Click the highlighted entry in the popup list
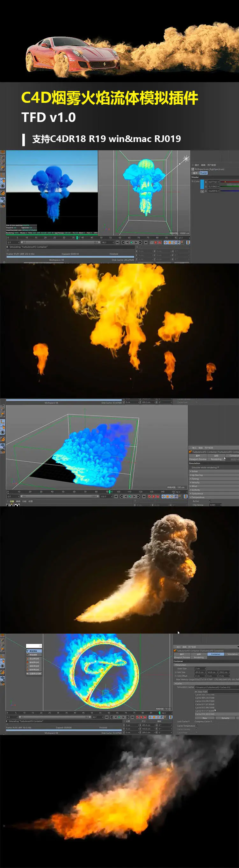Screen dimensions: 239x868 (34, 651)
